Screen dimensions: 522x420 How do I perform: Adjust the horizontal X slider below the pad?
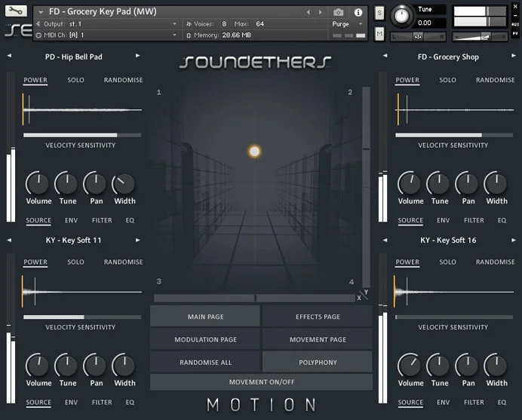tap(255, 298)
